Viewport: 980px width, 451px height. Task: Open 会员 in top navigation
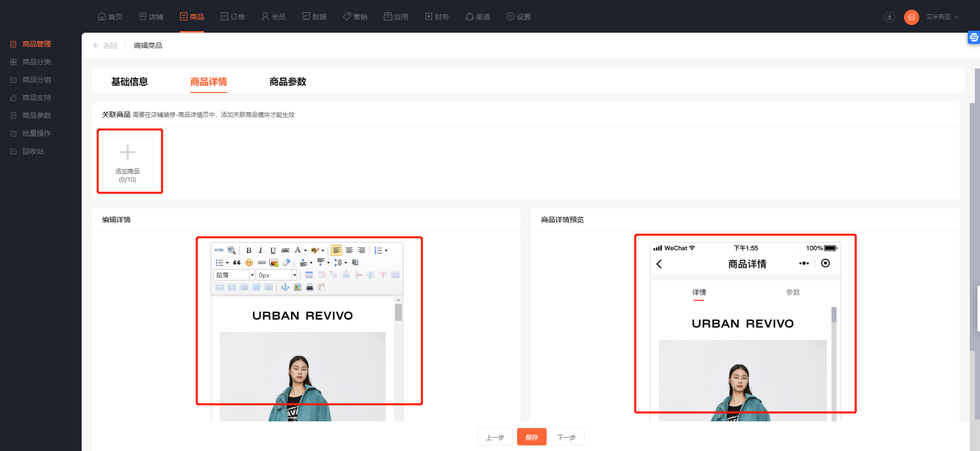274,16
